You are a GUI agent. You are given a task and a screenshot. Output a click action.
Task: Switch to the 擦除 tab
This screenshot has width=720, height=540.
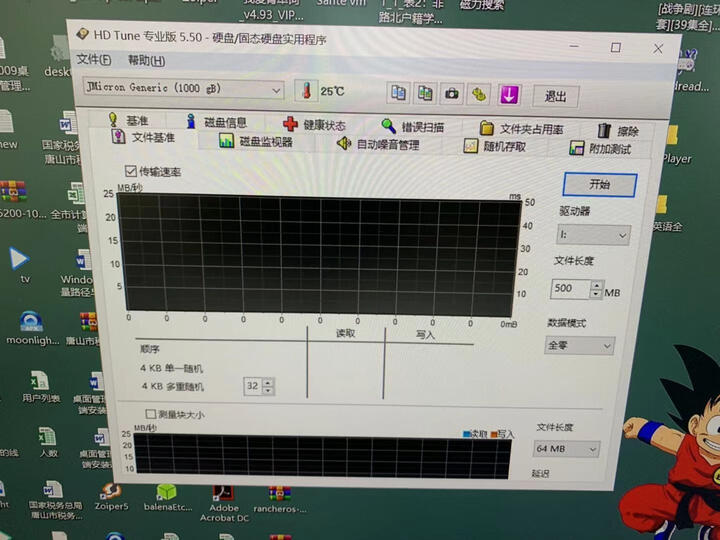pos(619,131)
